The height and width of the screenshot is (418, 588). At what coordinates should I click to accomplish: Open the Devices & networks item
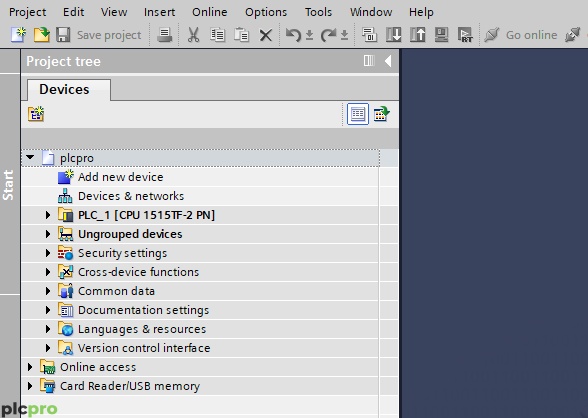[131, 196]
